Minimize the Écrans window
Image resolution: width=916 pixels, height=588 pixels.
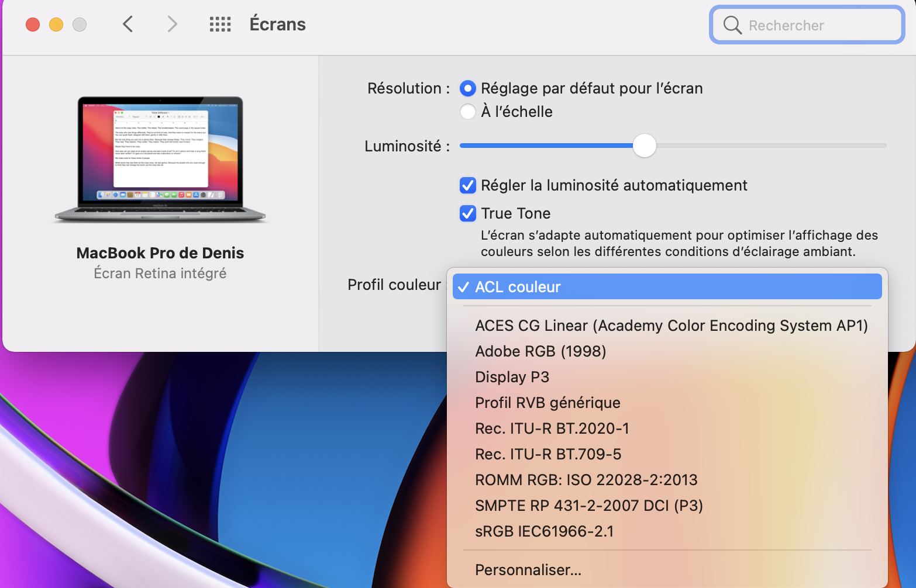click(56, 25)
